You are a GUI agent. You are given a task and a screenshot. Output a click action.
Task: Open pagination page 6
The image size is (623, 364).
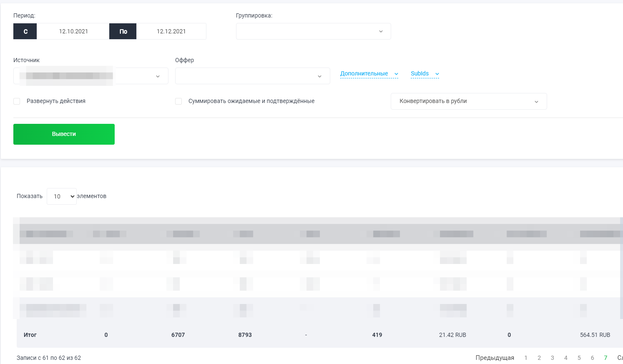(x=593, y=358)
